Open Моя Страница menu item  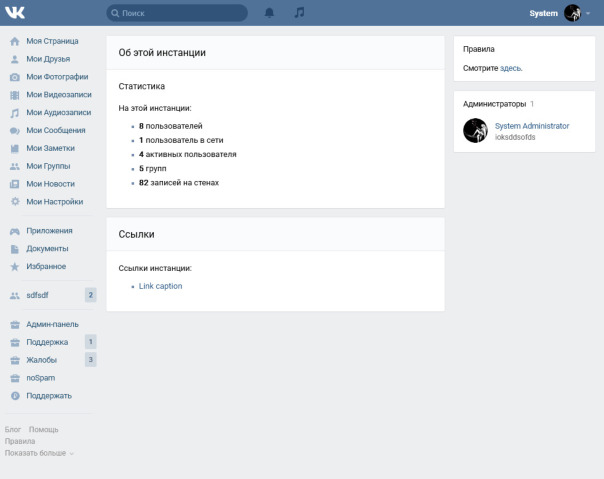[x=52, y=41]
